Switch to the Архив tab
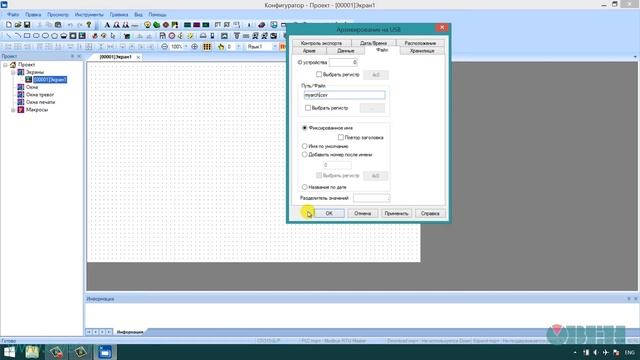 coord(309,51)
